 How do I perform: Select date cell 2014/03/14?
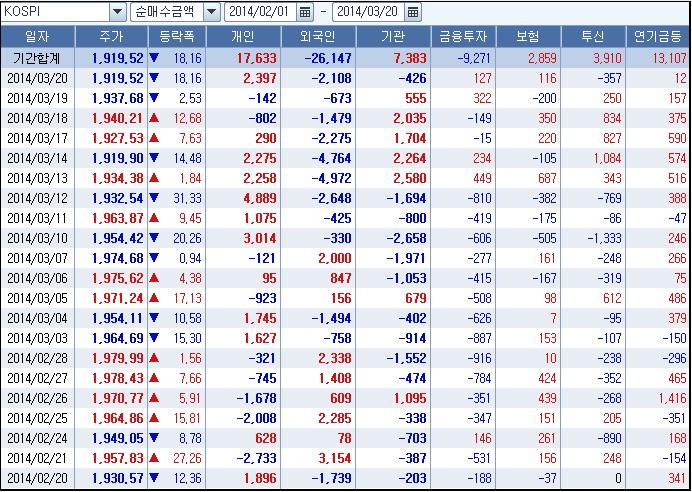point(38,158)
